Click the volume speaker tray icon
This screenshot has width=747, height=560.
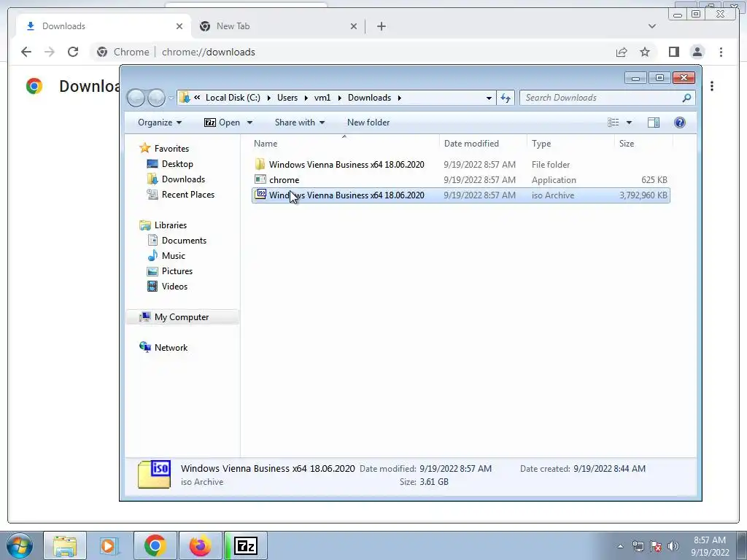click(673, 546)
